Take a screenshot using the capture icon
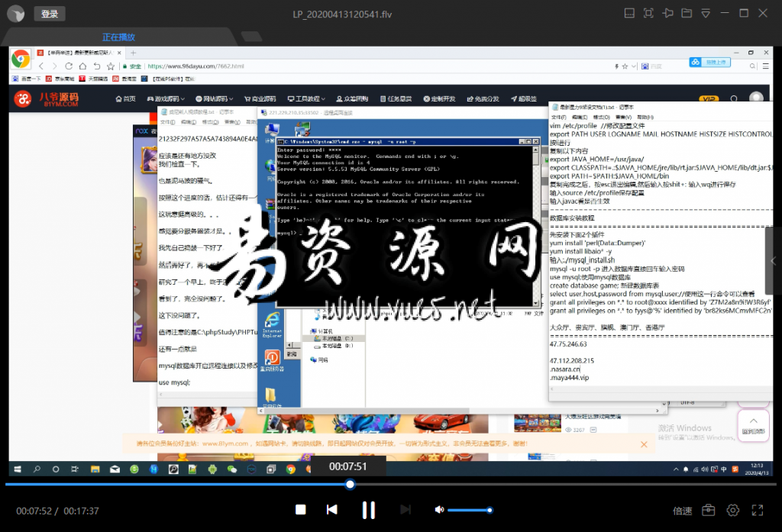Image resolution: width=782 pixels, height=532 pixels. tap(648, 14)
